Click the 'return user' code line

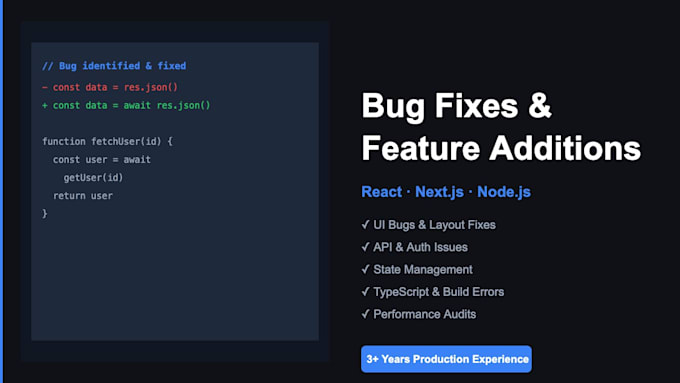(x=83, y=196)
